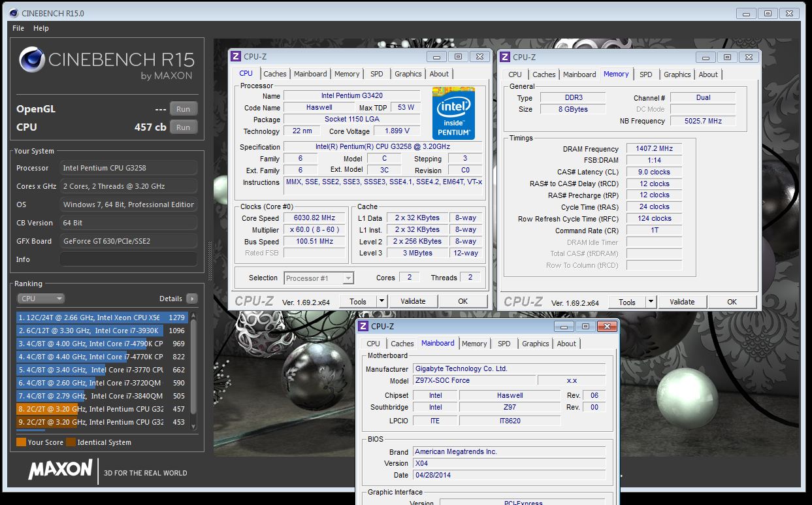The height and width of the screenshot is (505, 812).
Task: Switch to Caches tab in CPU-Z CPU window
Action: click(x=275, y=74)
